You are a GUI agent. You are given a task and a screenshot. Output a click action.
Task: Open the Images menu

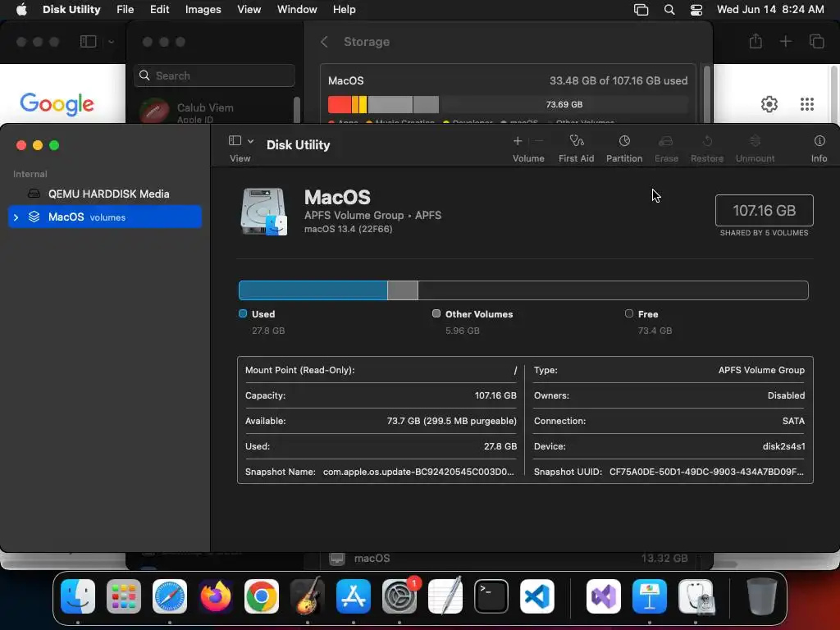tap(203, 10)
